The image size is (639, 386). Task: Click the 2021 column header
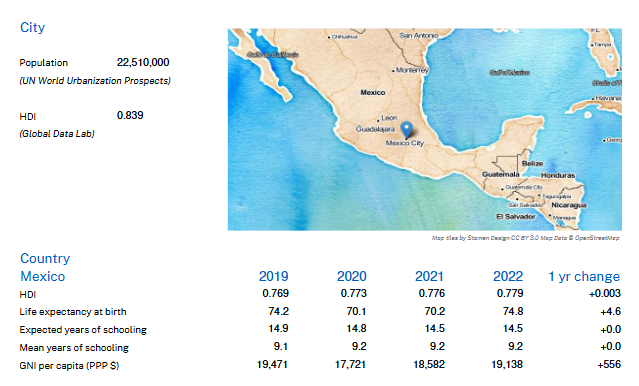(x=429, y=276)
